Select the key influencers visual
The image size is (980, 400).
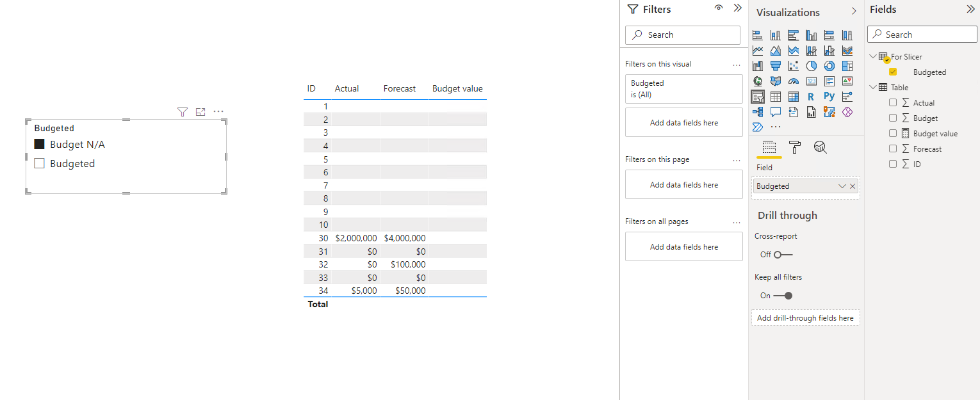tap(847, 97)
